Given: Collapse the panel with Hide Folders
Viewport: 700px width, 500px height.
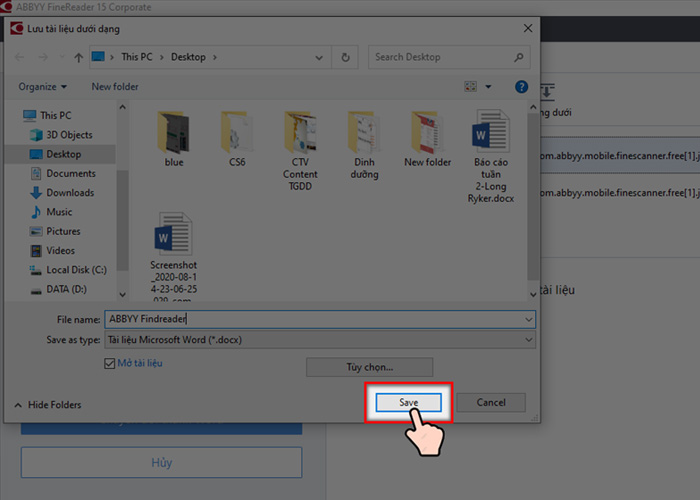Looking at the screenshot, I should pyautogui.click(x=48, y=405).
